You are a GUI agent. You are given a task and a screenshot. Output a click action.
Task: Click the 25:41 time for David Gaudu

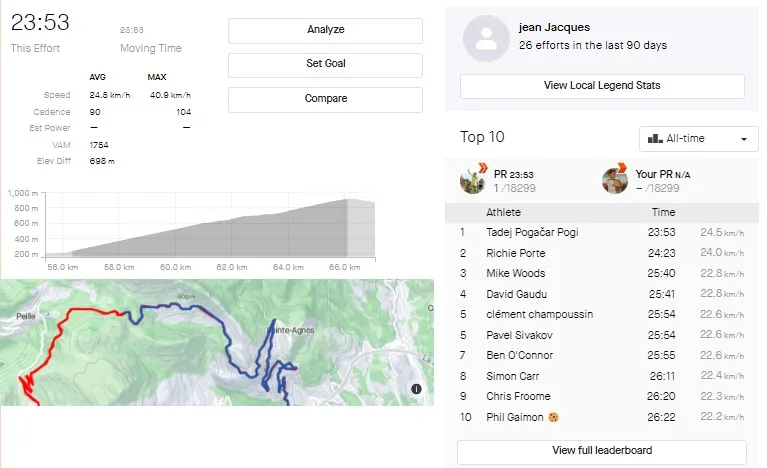click(x=662, y=294)
